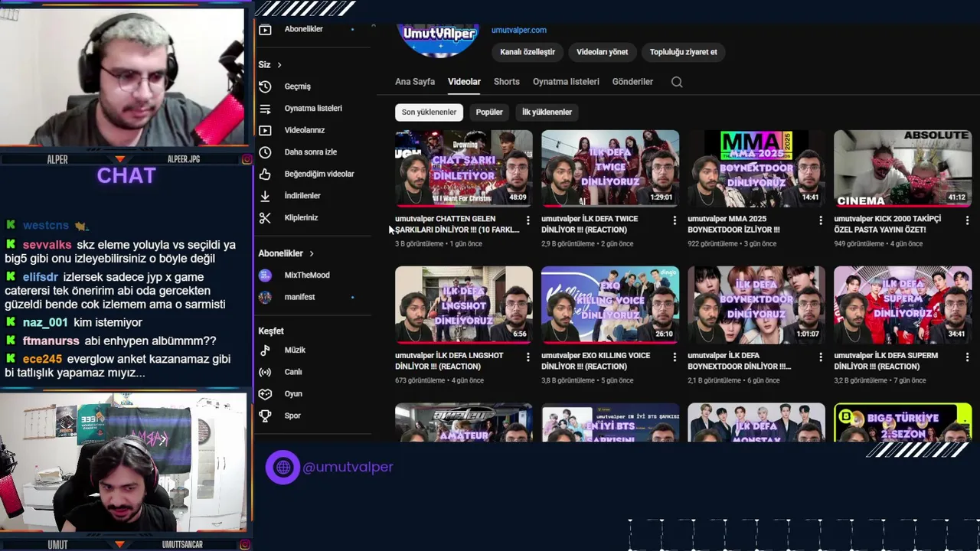This screenshot has width=980, height=551.
Task: Expand the Siz section chevron
Action: (x=279, y=65)
